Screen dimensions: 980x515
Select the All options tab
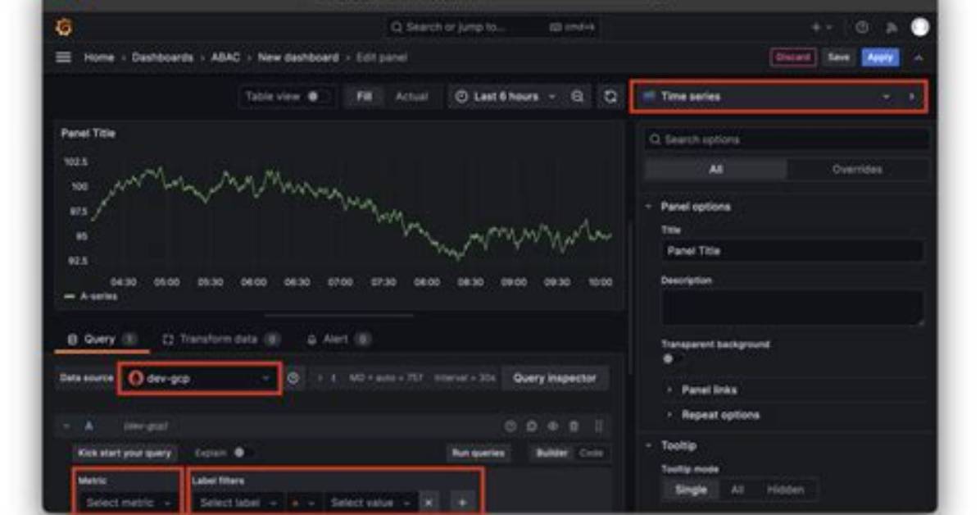(x=715, y=170)
